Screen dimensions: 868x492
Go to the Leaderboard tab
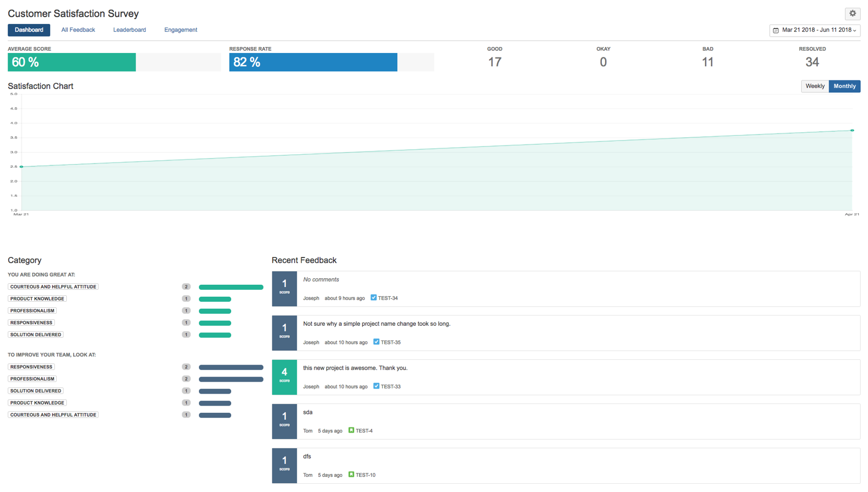(x=130, y=30)
